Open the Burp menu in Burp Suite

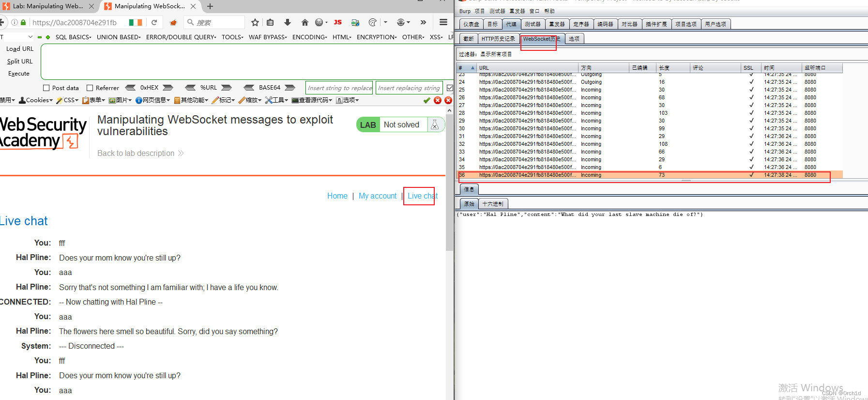click(465, 11)
